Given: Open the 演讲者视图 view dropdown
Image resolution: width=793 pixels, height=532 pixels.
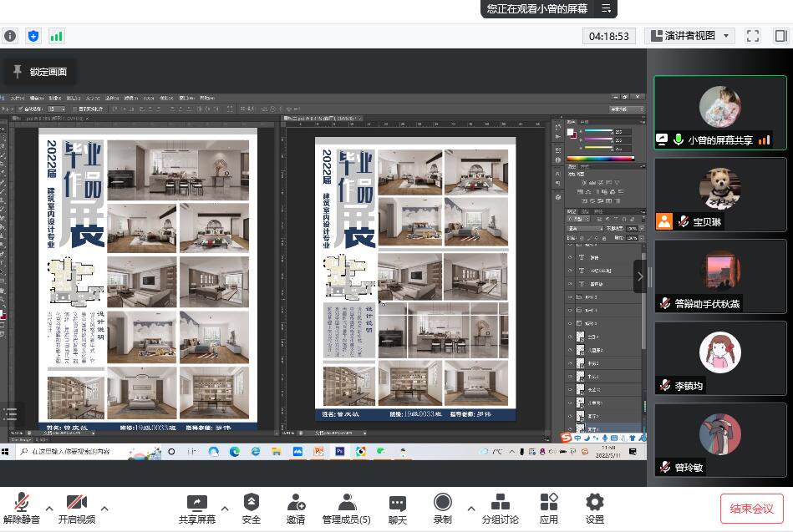Looking at the screenshot, I should pyautogui.click(x=689, y=36).
